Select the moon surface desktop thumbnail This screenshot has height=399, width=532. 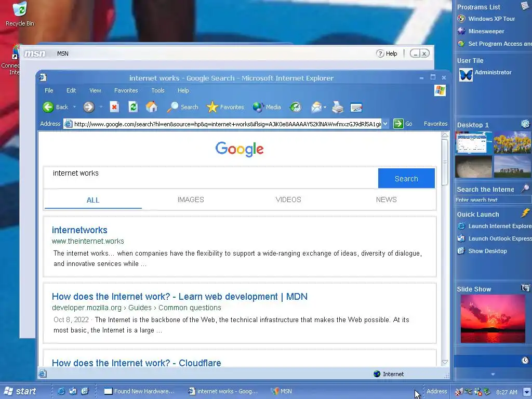[x=474, y=167]
